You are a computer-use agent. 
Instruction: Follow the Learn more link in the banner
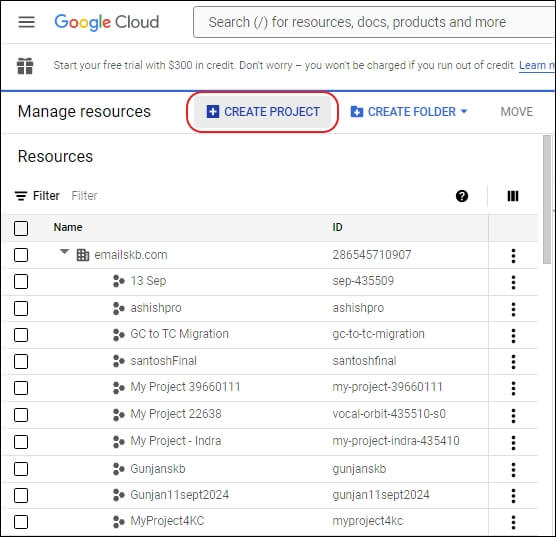click(x=536, y=66)
